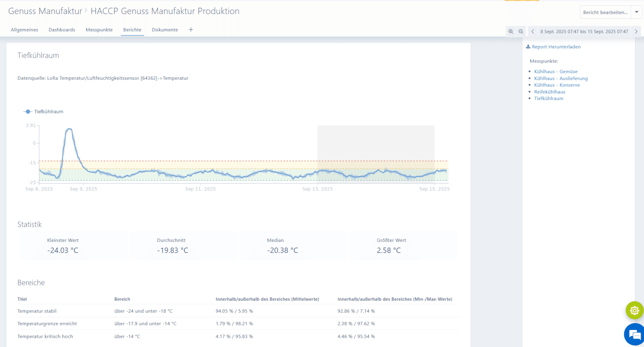The height and width of the screenshot is (347, 644).
Task: Expand the Bericht bearbeiten dropdown arrow
Action: (636, 12)
